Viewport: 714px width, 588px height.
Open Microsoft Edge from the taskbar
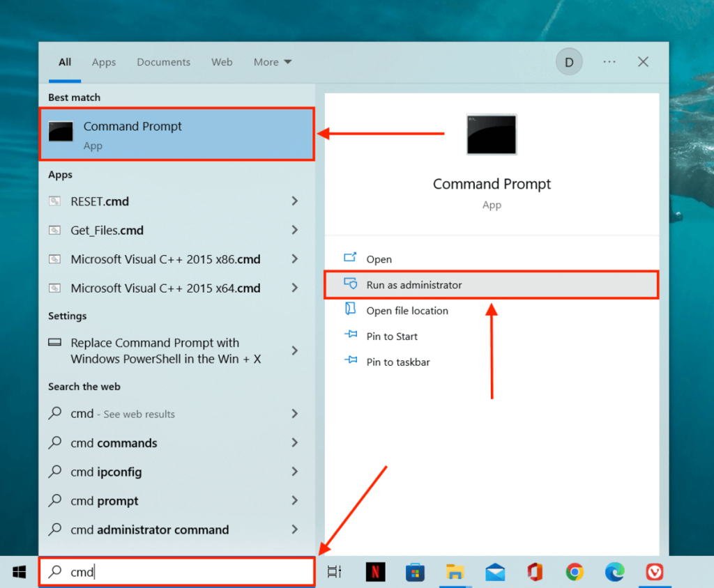(x=614, y=572)
